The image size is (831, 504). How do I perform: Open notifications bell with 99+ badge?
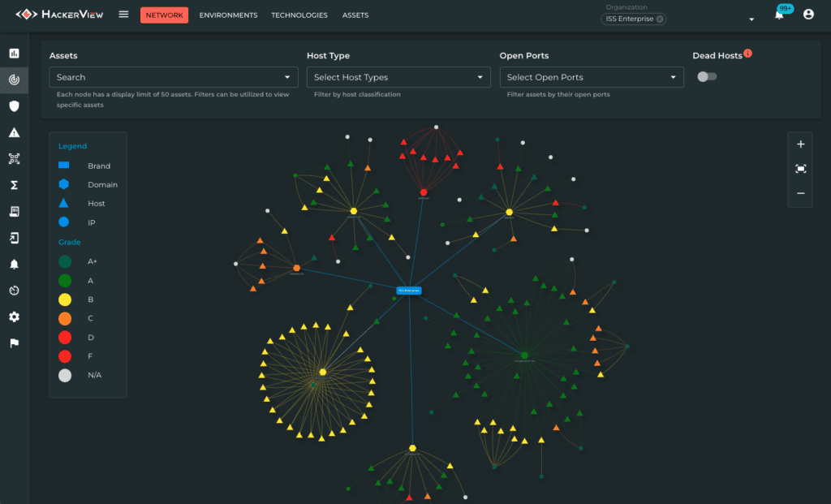pyautogui.click(x=779, y=15)
